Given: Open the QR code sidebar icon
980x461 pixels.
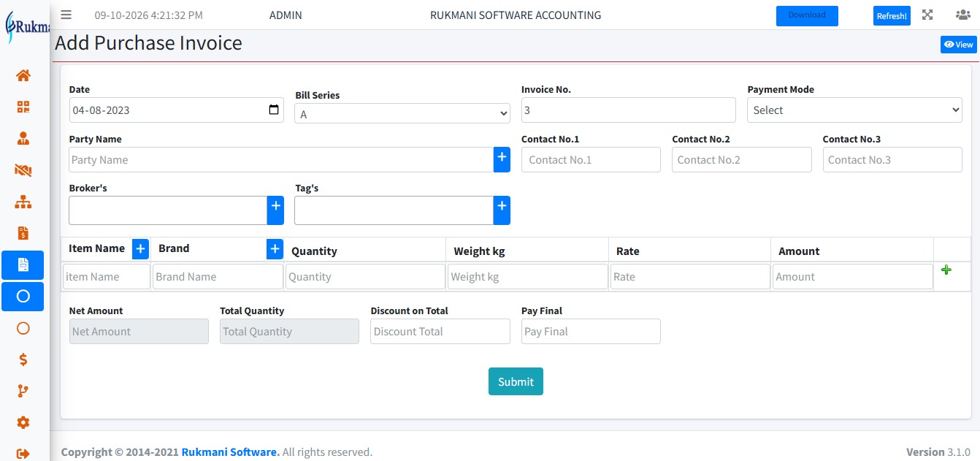Looking at the screenshot, I should pyautogui.click(x=23, y=107).
